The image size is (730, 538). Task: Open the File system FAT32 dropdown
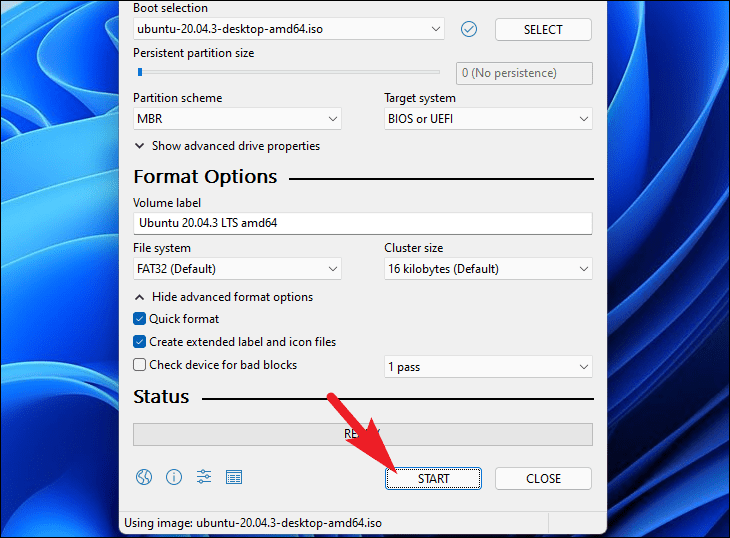click(x=237, y=269)
